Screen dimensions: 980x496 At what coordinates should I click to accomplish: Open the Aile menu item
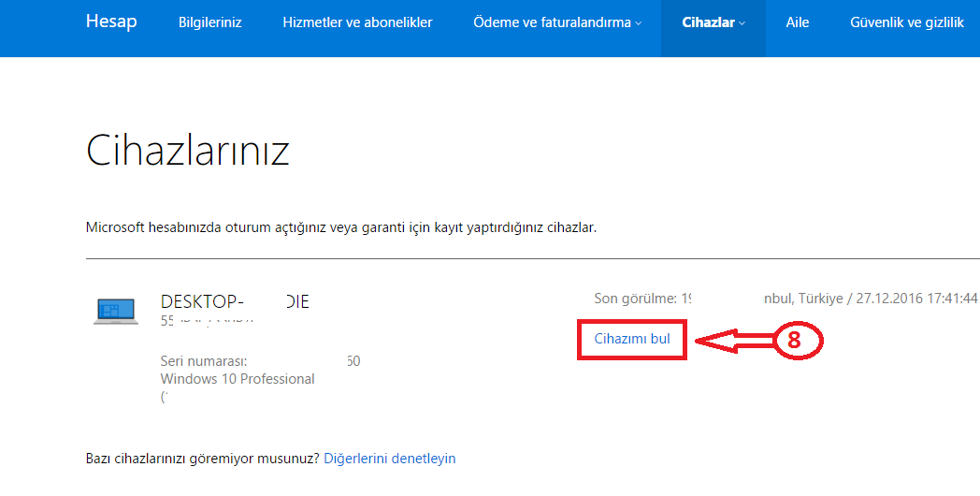(x=798, y=22)
